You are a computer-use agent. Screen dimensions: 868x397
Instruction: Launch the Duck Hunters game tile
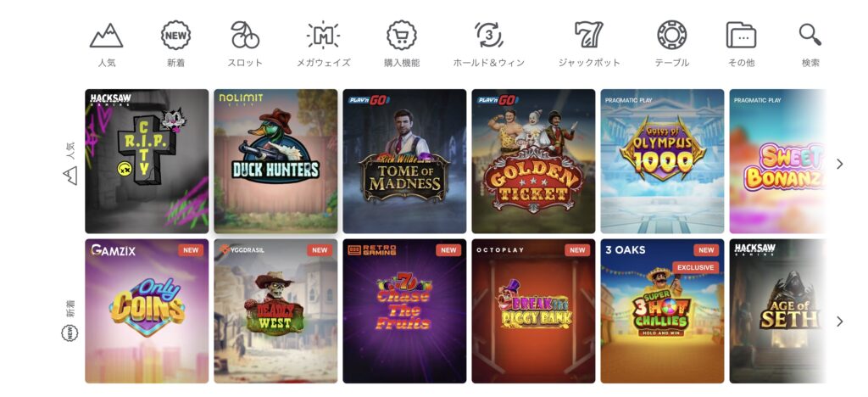point(275,161)
